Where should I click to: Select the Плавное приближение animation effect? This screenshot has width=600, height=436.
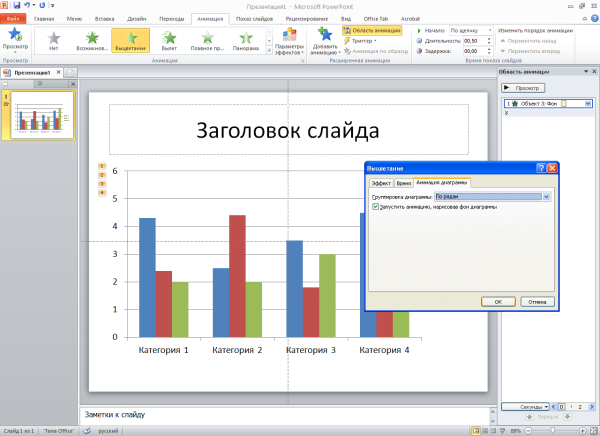point(207,41)
